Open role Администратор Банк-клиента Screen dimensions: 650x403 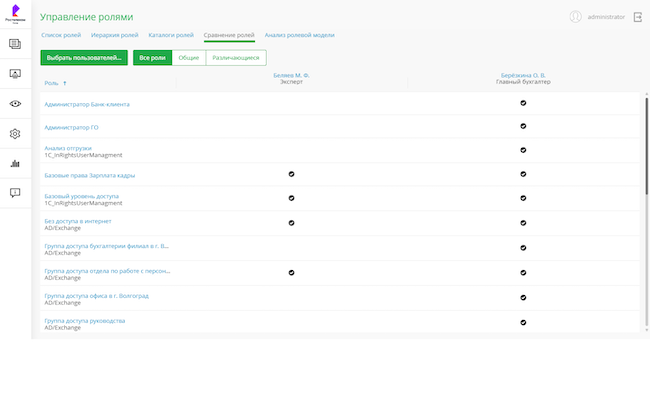coord(87,104)
